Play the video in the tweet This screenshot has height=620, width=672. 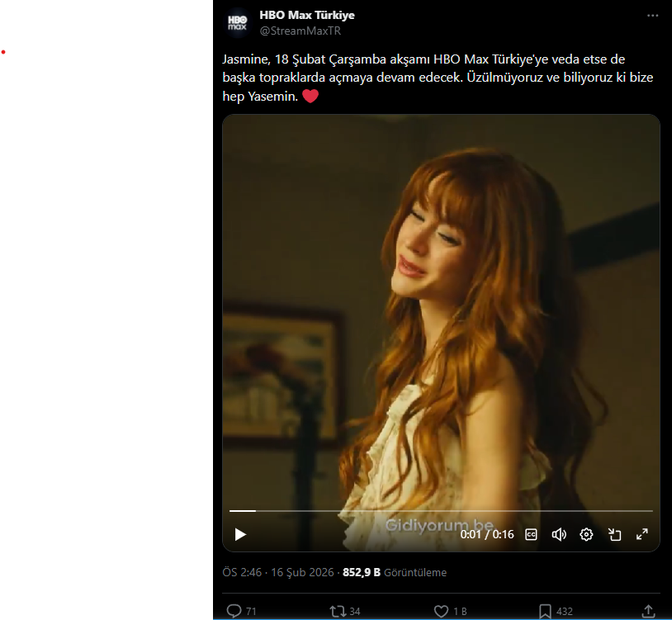tap(240, 534)
